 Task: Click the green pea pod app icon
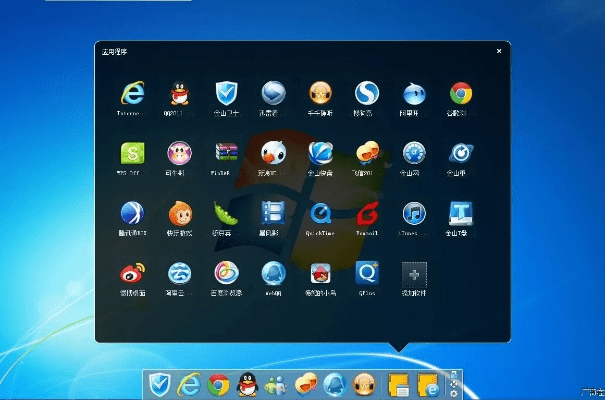pos(226,212)
